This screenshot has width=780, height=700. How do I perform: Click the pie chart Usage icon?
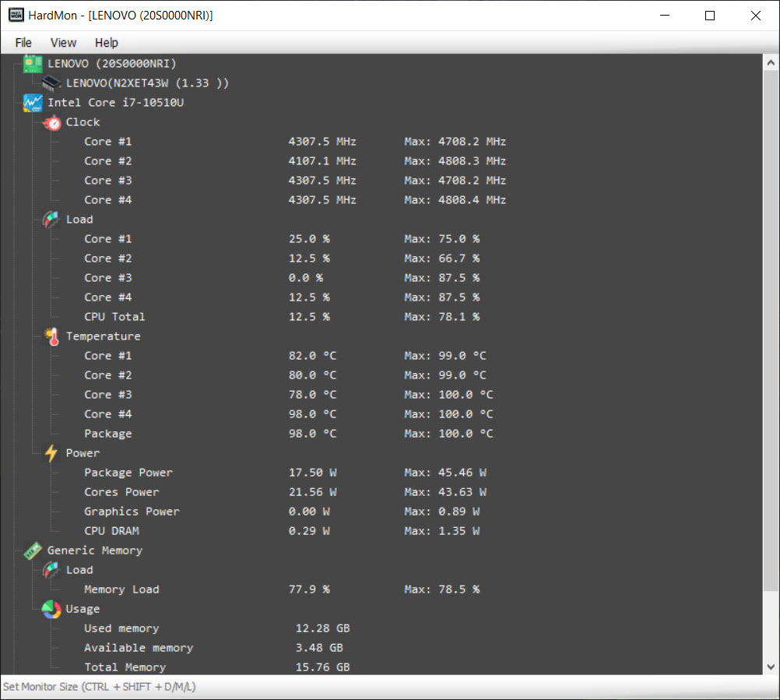coord(51,609)
